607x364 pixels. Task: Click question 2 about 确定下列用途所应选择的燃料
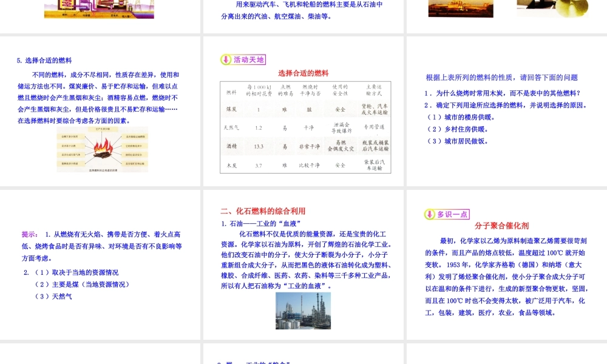(506, 105)
